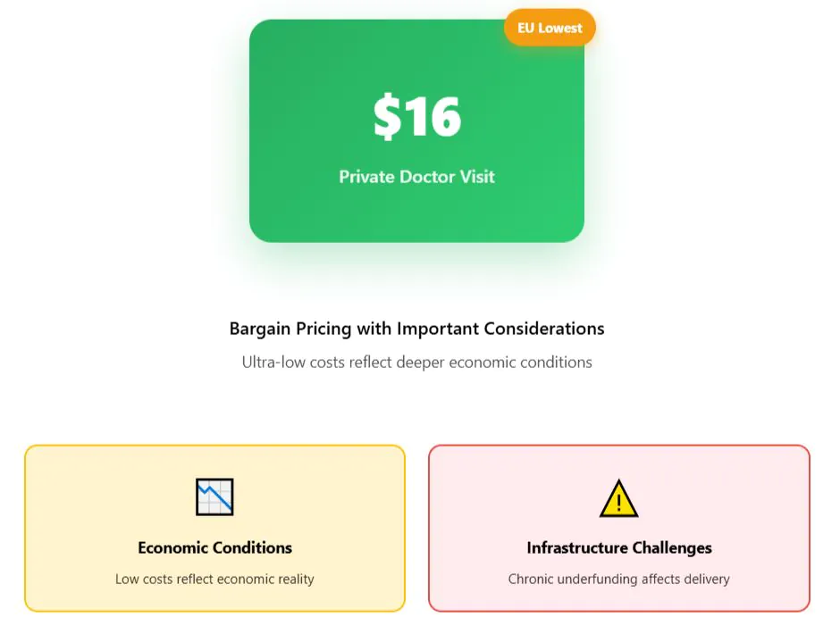Click 'Chronic underfunding affects delivery' text
Image resolution: width=840 pixels, height=634 pixels.
(x=618, y=579)
